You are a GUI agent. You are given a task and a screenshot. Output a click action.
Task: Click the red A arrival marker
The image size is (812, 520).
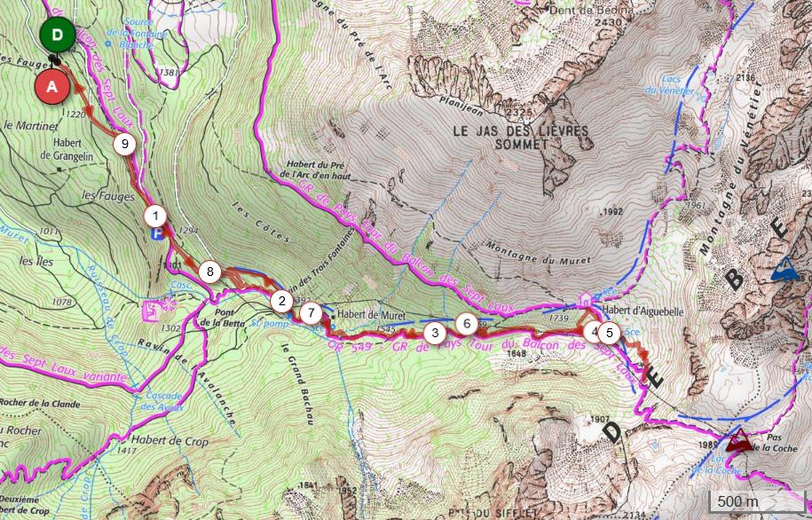click(52, 86)
